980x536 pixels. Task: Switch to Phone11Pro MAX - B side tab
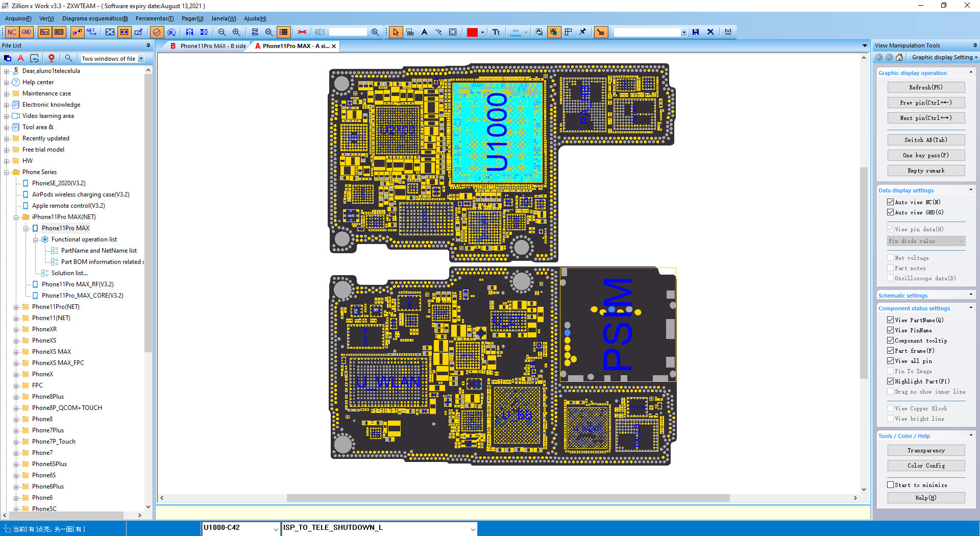(208, 46)
